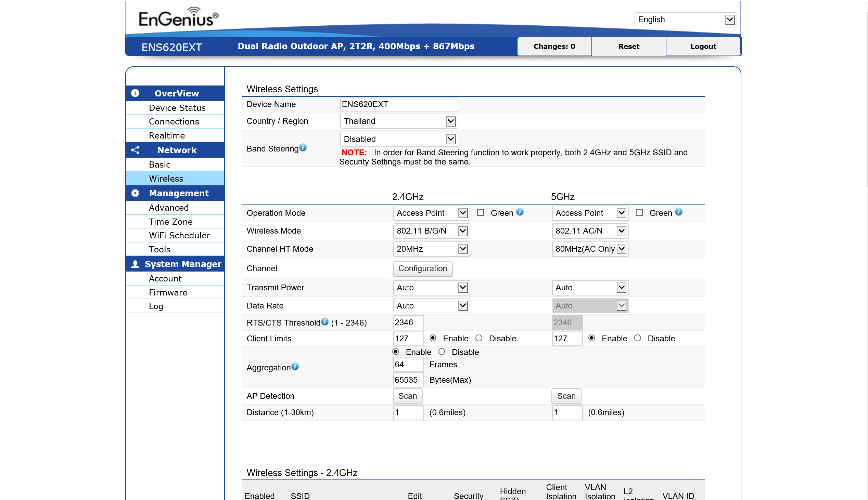Click the Network share icon
Image resolution: width=868 pixels, height=500 pixels.
(x=135, y=150)
